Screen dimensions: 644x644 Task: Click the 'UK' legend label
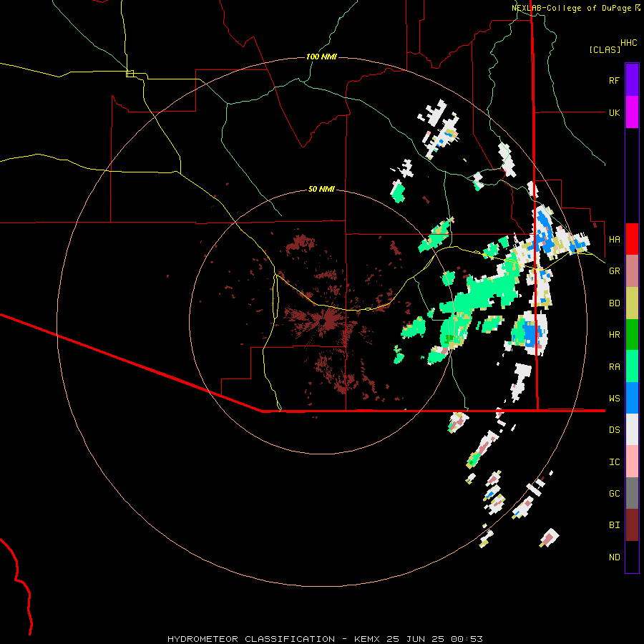tap(614, 112)
